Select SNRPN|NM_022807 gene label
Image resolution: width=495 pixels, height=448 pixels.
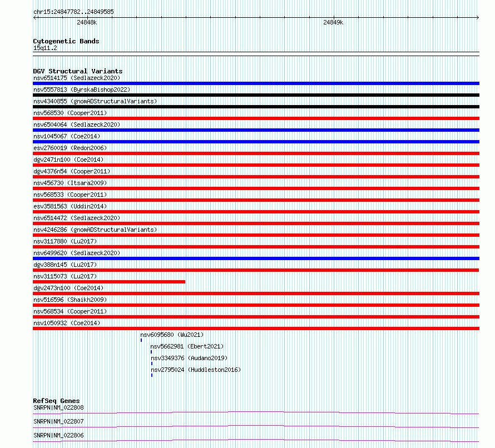click(58, 421)
